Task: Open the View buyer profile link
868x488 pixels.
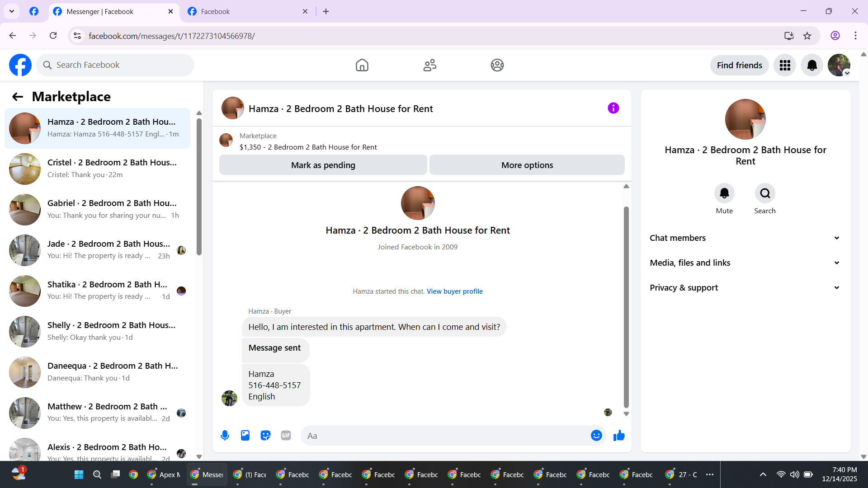Action: [x=454, y=291]
